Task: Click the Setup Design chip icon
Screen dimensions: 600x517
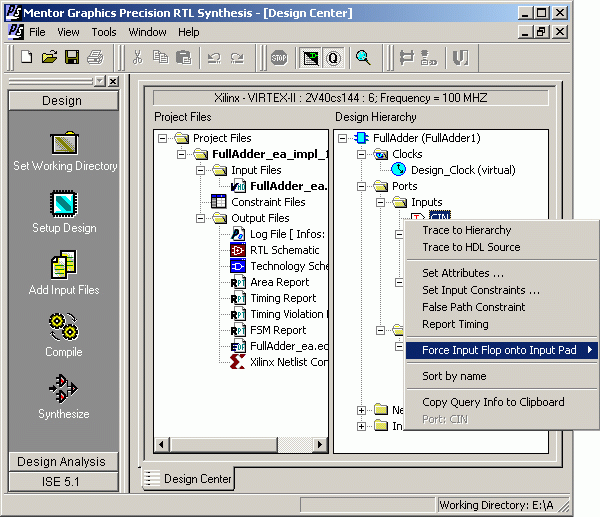Action: 64,204
